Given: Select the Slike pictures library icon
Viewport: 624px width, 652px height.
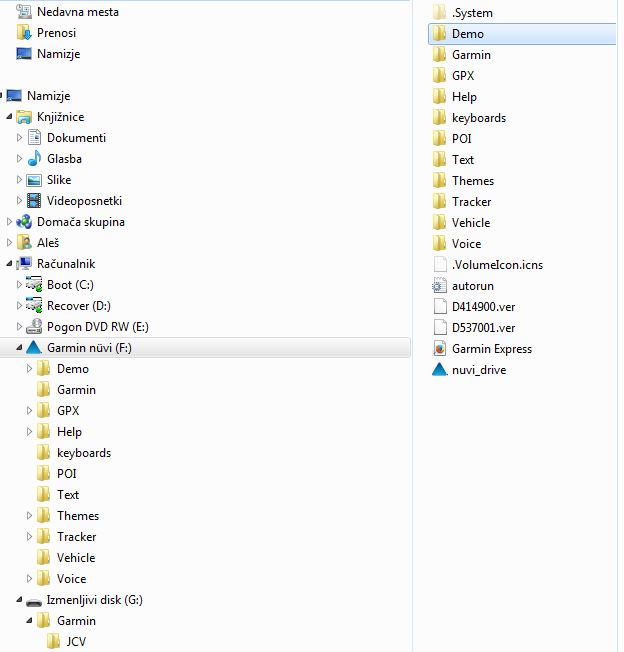Looking at the screenshot, I should pos(34,180).
